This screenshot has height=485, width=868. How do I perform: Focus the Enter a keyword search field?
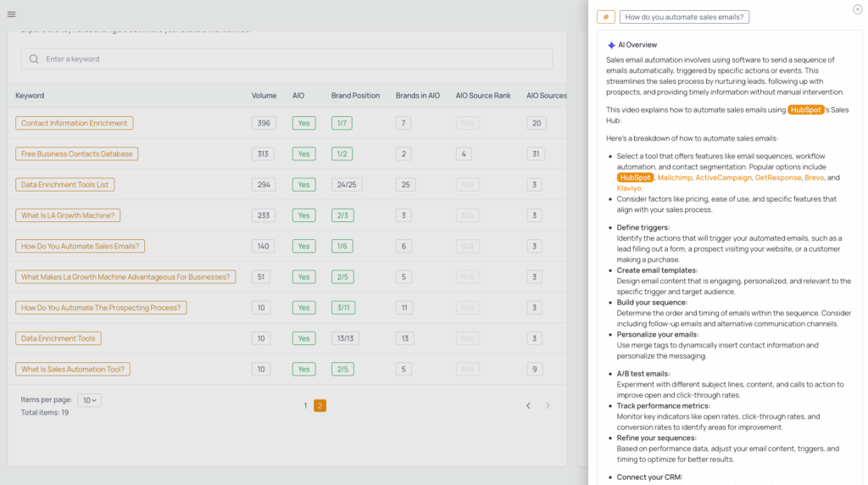coord(287,59)
